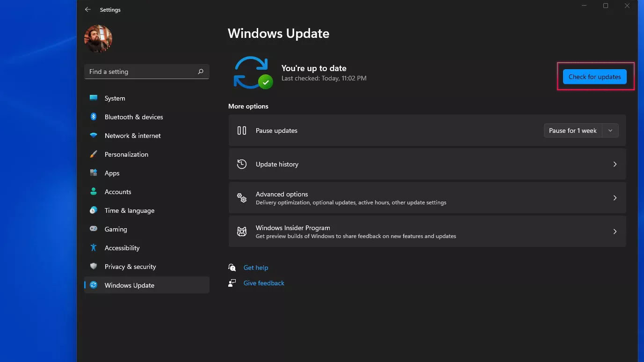The width and height of the screenshot is (644, 362).
Task: Click the Personalization paintbrush icon
Action: tap(94, 154)
